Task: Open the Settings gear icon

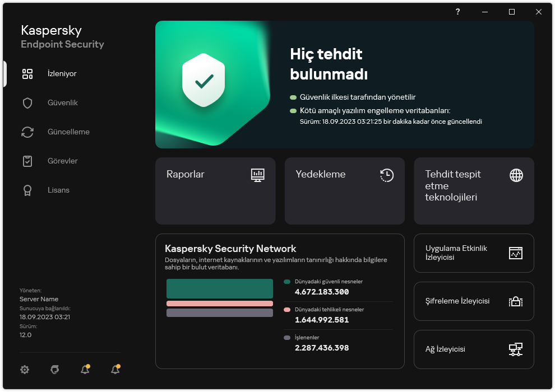Action: coord(25,370)
